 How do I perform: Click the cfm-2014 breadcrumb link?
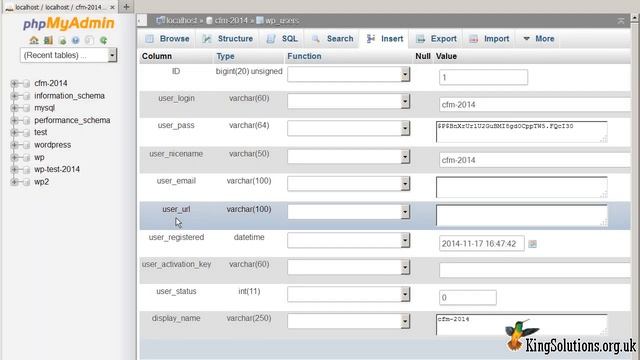231,20
